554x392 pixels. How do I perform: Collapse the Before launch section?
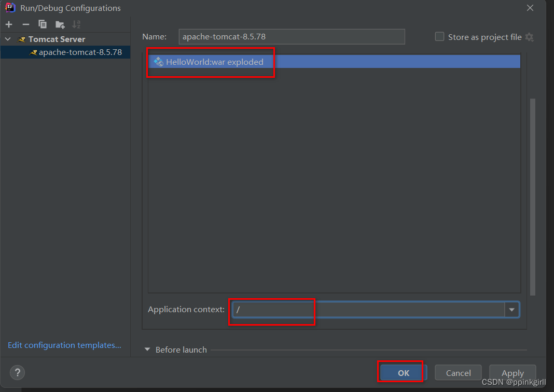(x=147, y=349)
